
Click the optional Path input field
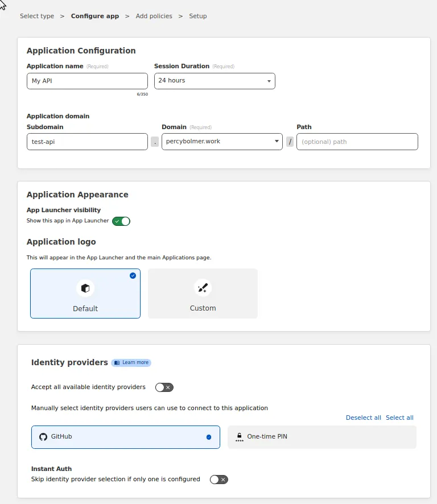tap(357, 141)
